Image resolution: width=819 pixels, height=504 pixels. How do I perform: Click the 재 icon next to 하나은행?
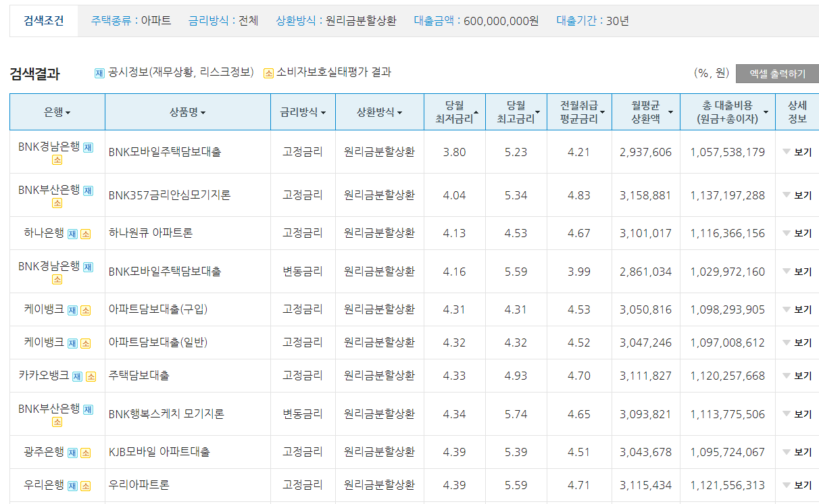click(x=73, y=234)
